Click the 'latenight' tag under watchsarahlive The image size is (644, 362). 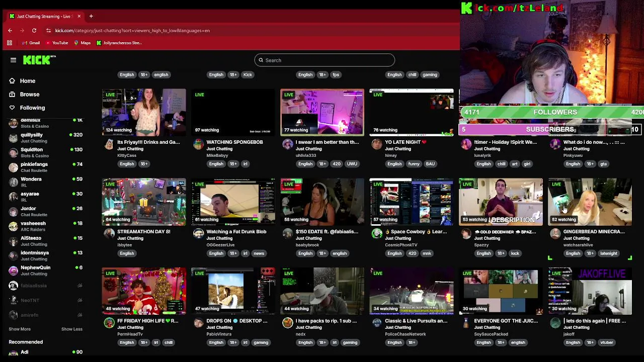608,253
